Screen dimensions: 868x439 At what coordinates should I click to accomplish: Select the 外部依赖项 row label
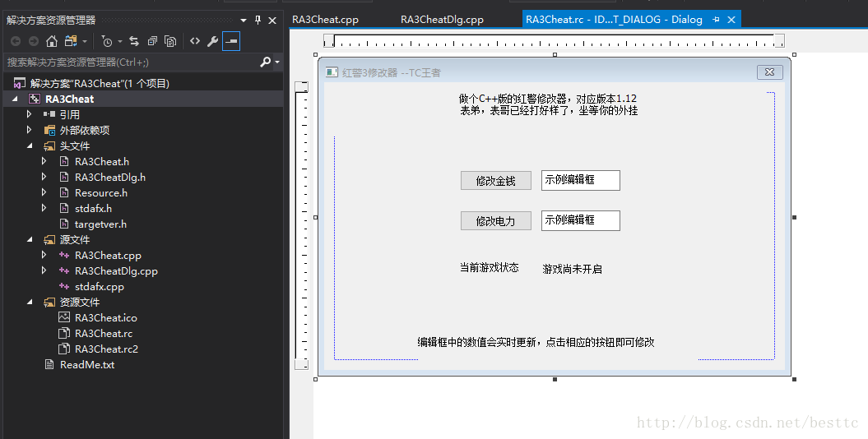(85, 130)
